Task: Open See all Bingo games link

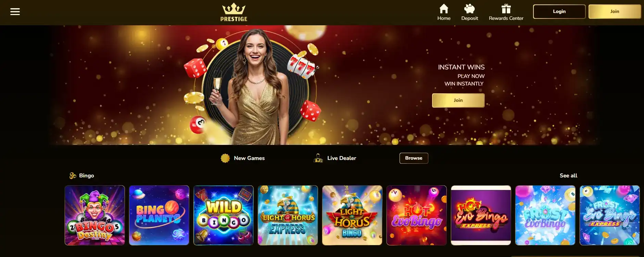Action: pyautogui.click(x=568, y=176)
